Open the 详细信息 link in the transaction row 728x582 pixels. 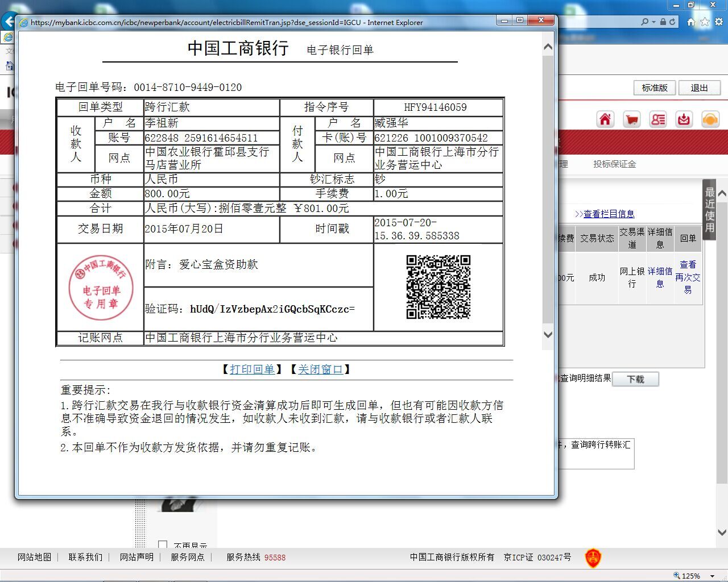pos(660,277)
